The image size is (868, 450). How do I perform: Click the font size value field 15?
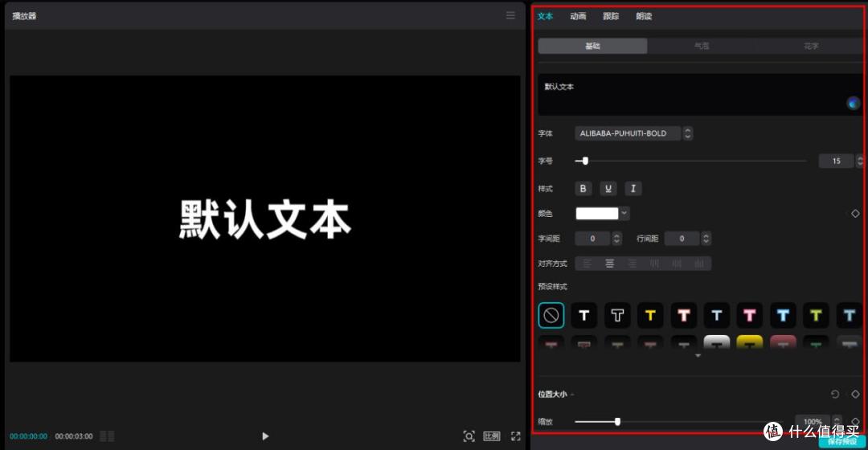[x=836, y=161]
